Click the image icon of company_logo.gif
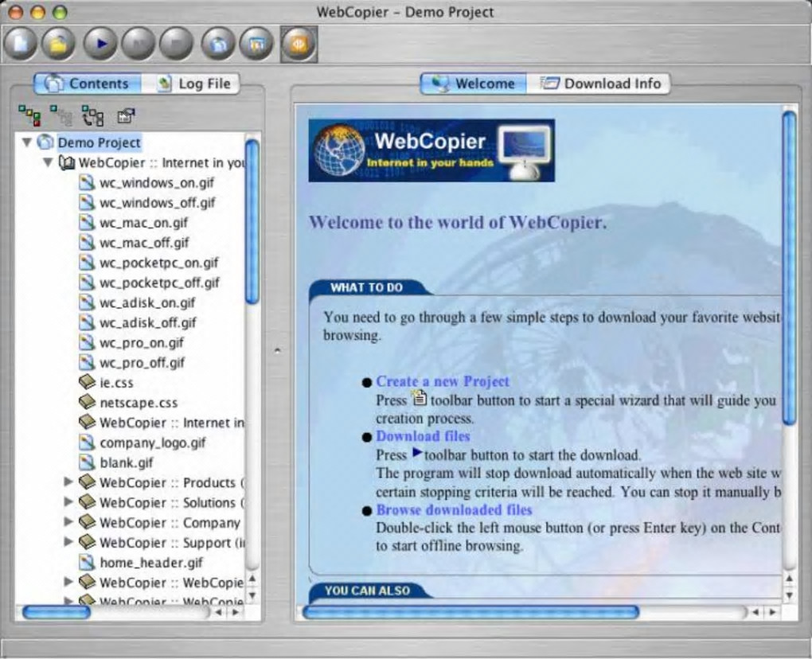812x659 pixels. point(87,442)
